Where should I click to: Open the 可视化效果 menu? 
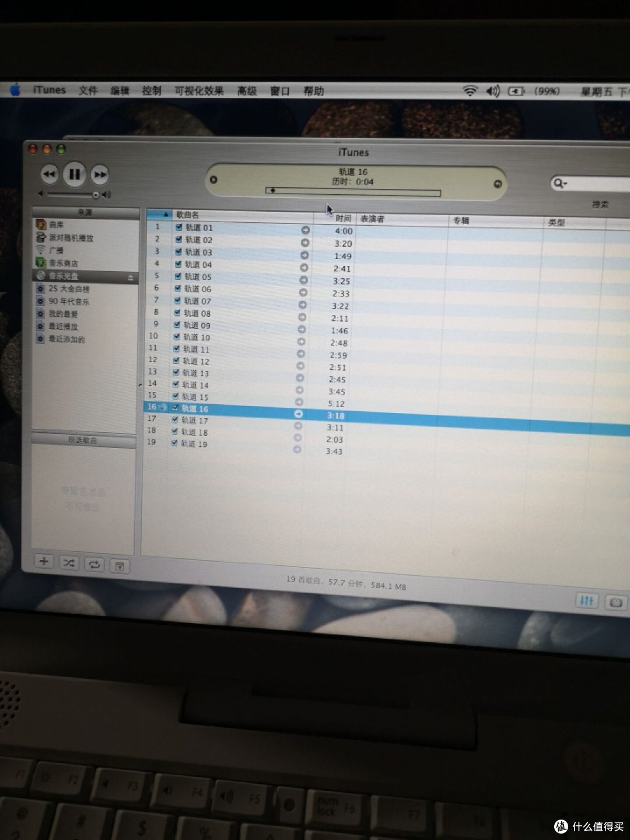pos(199,91)
